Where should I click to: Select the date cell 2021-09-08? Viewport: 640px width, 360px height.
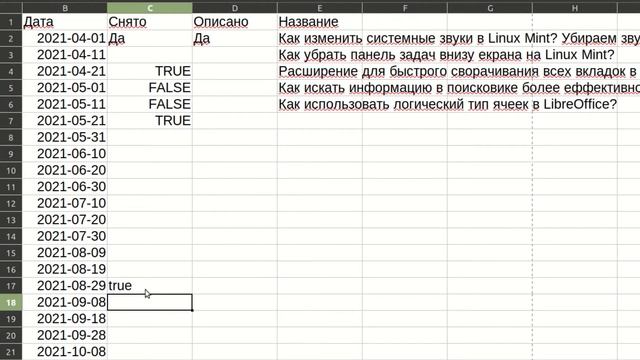tap(64, 302)
